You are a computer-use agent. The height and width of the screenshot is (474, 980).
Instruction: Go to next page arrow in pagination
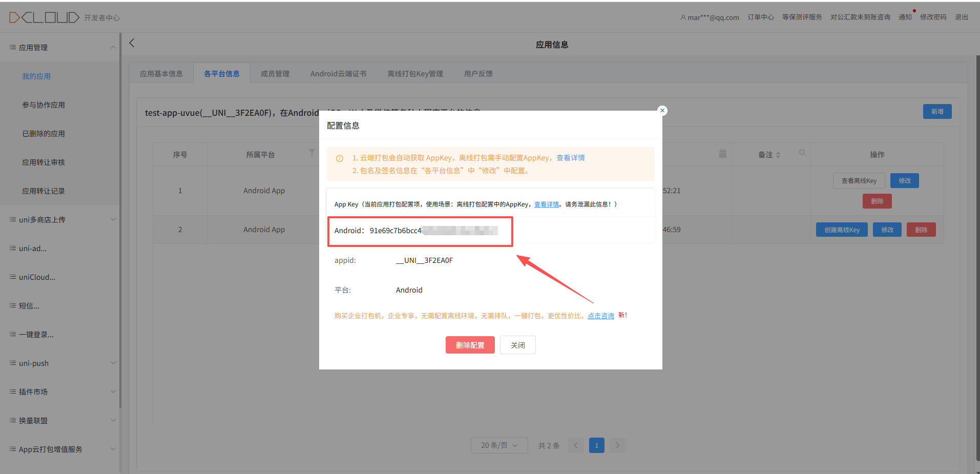point(617,445)
